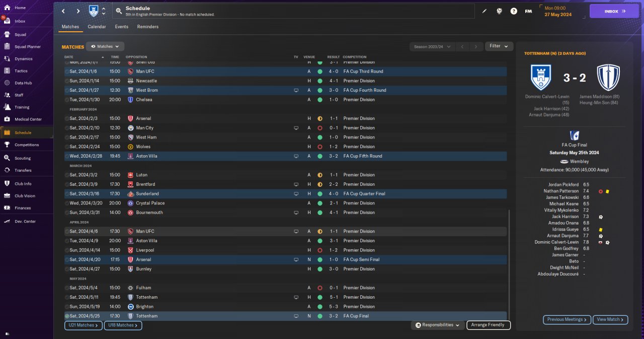This screenshot has height=339, width=644.
Task: Select Dominic Calvert-Lewin in ratings list
Action: (556, 242)
